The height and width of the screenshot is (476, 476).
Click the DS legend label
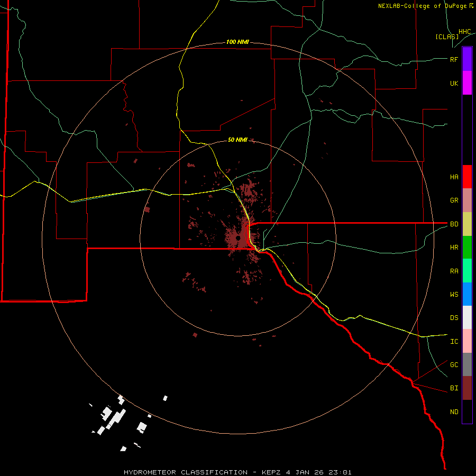pyautogui.click(x=454, y=317)
